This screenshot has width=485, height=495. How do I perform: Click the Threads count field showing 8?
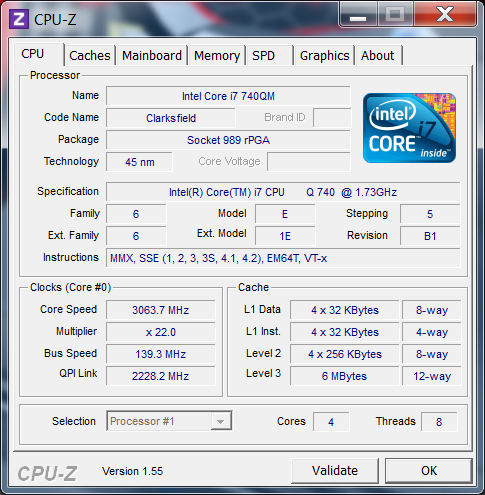439,422
